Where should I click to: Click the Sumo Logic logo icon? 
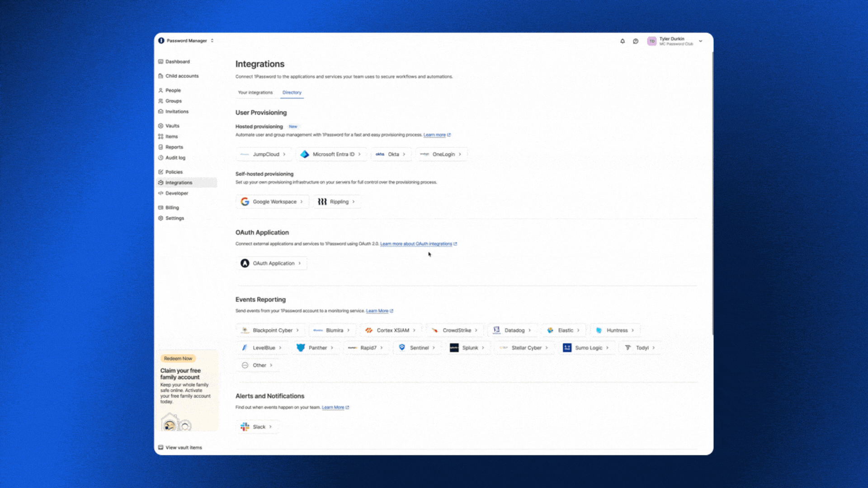pyautogui.click(x=567, y=347)
